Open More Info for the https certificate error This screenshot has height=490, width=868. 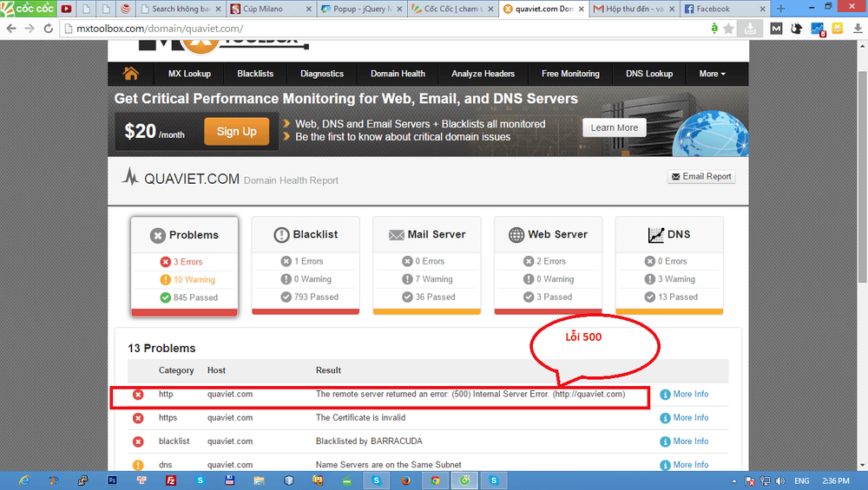point(690,417)
